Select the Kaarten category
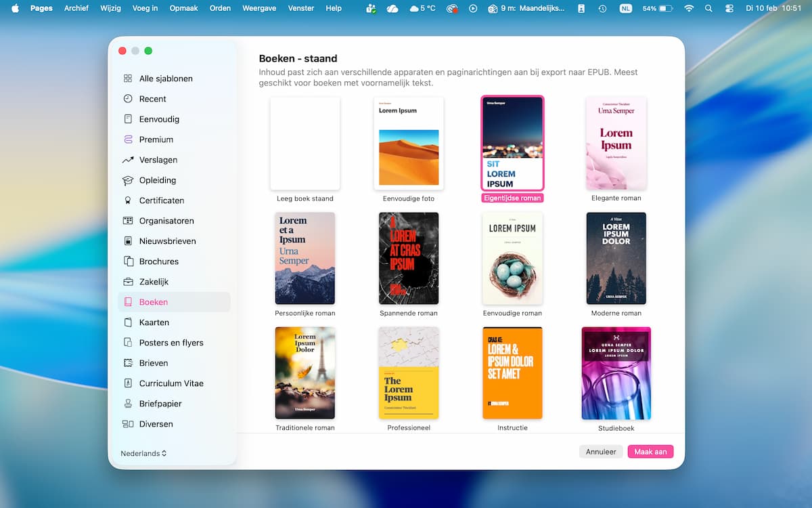Image resolution: width=812 pixels, height=508 pixels. tap(154, 322)
